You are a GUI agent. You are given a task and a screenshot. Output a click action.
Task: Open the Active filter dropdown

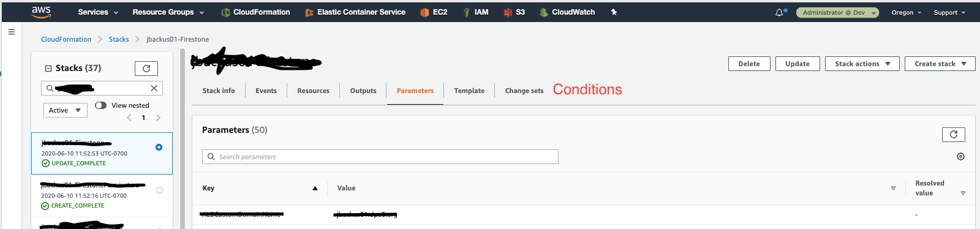point(66,110)
